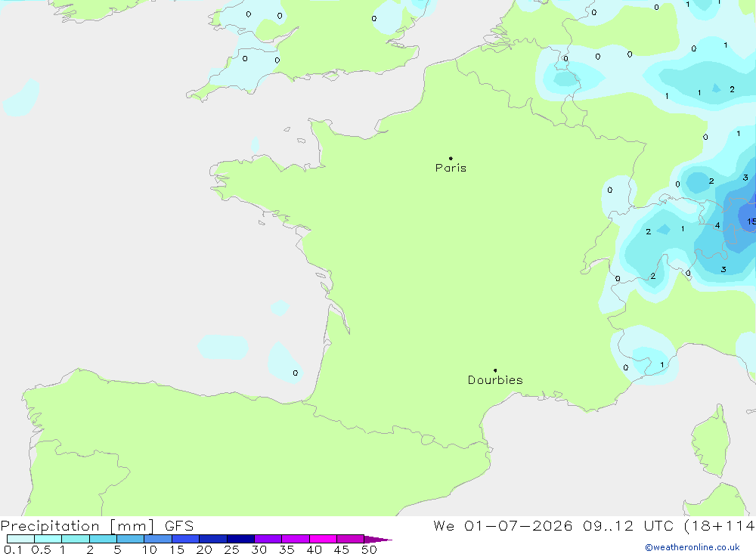Select the Dourbies location dot marker
This screenshot has height=554, width=756.
coord(495,370)
